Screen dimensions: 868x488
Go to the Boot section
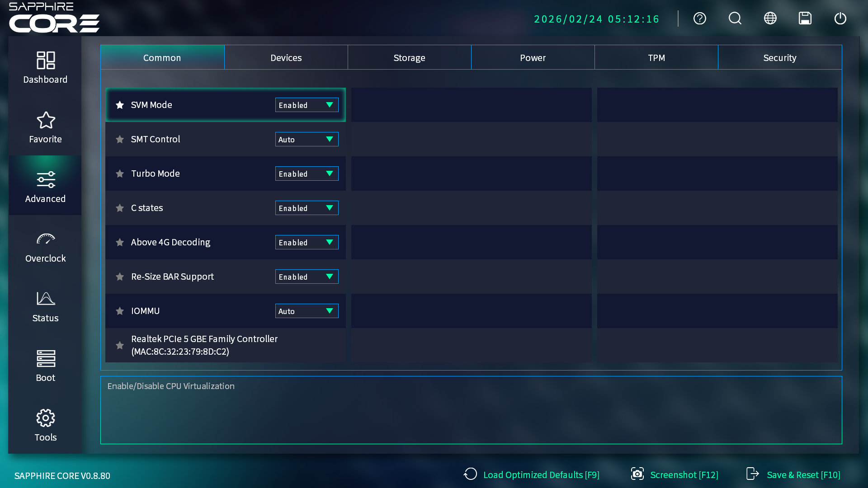click(x=45, y=366)
